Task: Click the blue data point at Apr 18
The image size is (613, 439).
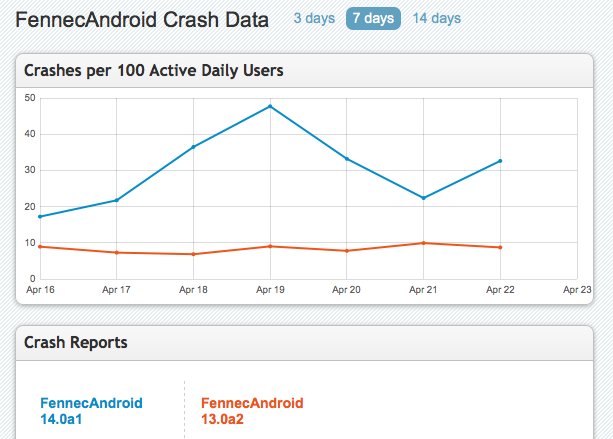Action: coord(193,147)
